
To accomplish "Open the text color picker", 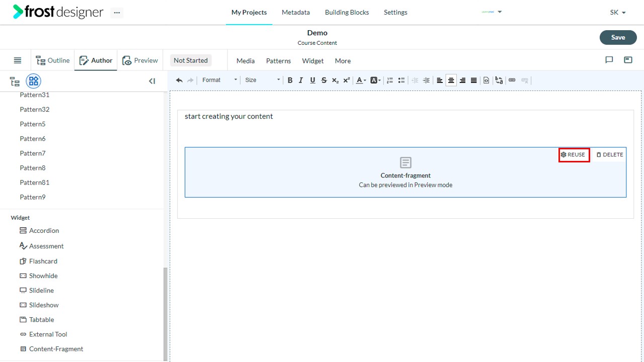I will 361,80.
